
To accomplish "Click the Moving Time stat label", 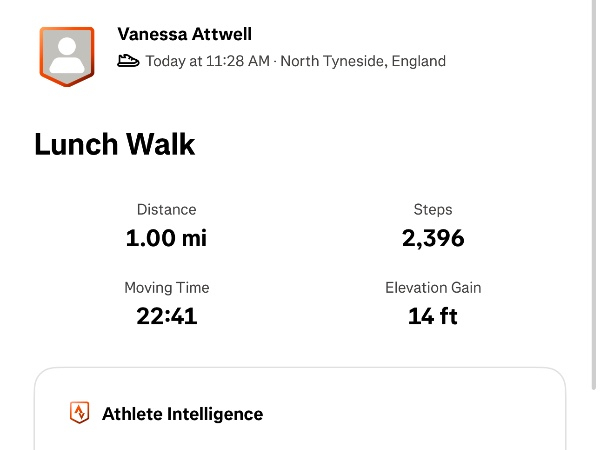I will point(166,288).
